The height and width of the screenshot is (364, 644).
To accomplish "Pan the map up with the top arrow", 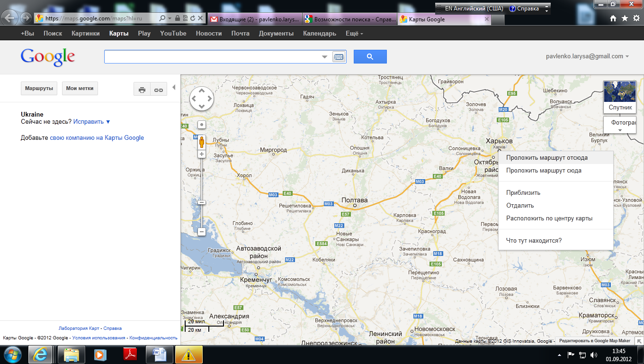I will click(x=202, y=91).
